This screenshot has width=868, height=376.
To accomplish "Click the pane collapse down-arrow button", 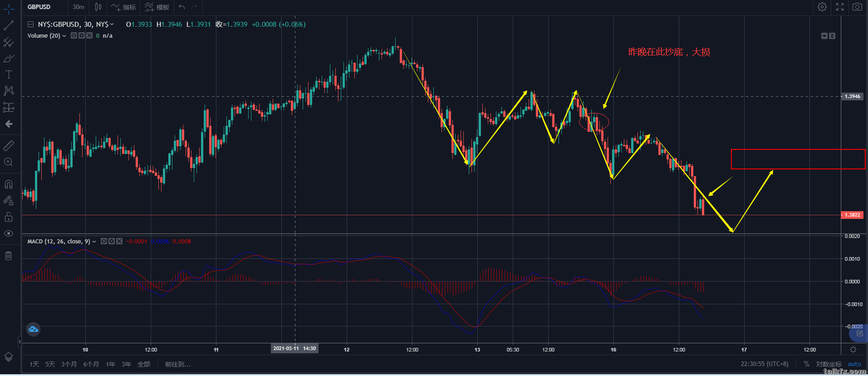I will pyautogui.click(x=824, y=36).
